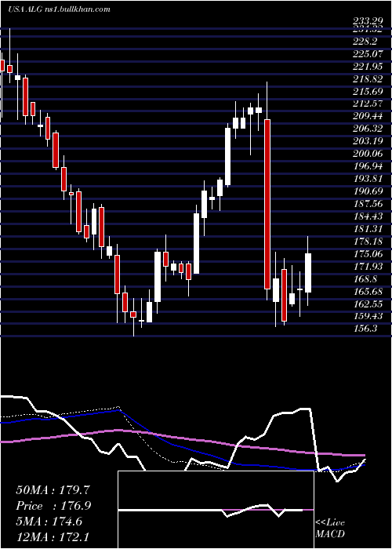Screen dimensions: 392x549
Task: Click the 178.18 price level label
Action: tap(368, 242)
